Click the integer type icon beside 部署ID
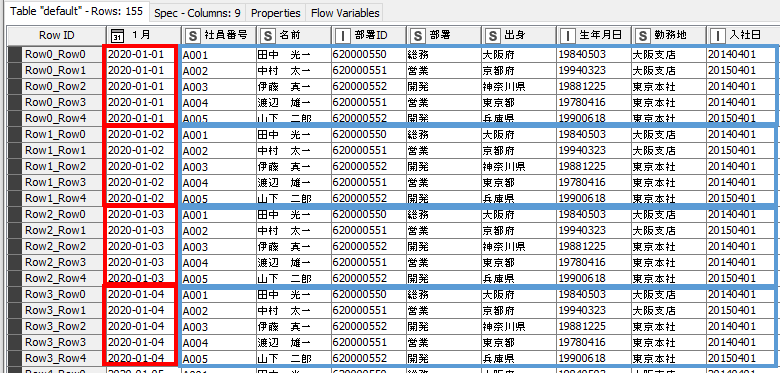 coord(342,35)
